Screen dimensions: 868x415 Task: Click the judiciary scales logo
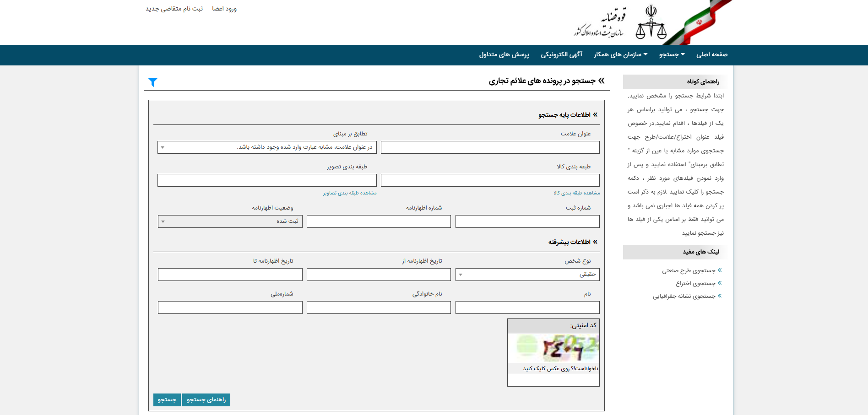click(x=651, y=23)
